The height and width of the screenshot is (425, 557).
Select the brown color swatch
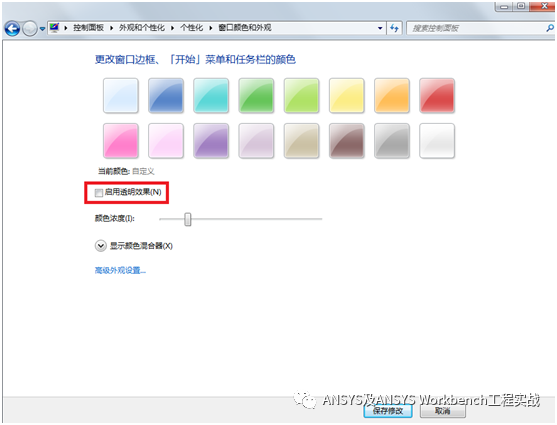[x=347, y=141]
